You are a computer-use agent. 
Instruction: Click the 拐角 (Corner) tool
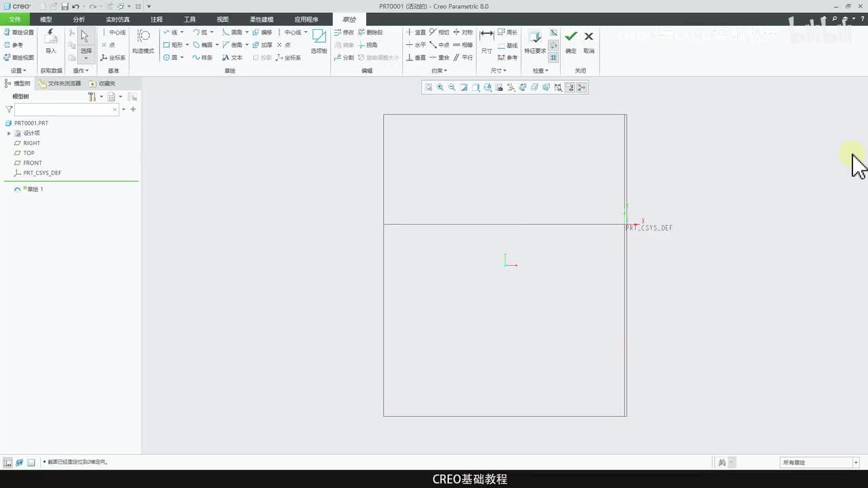[368, 45]
